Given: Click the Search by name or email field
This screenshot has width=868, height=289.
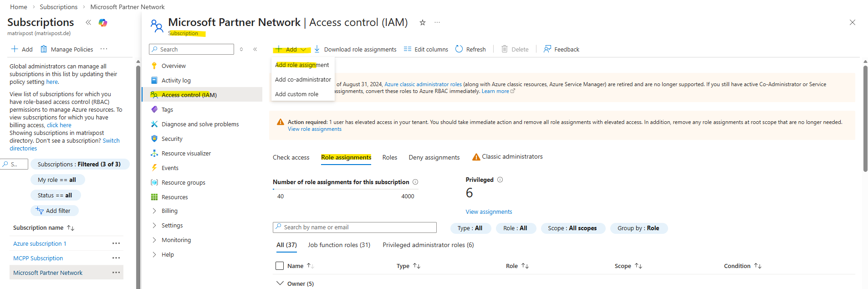Looking at the screenshot, I should (x=354, y=227).
